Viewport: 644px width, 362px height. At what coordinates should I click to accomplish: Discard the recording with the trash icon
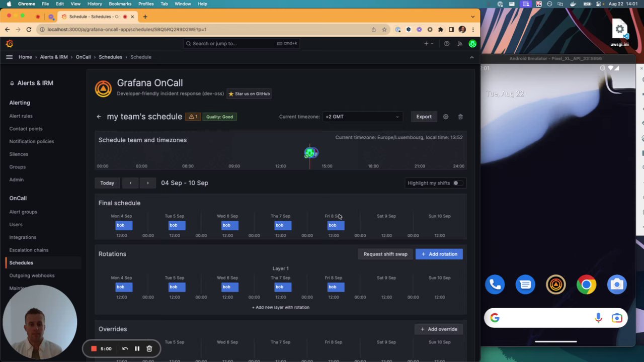point(149,348)
